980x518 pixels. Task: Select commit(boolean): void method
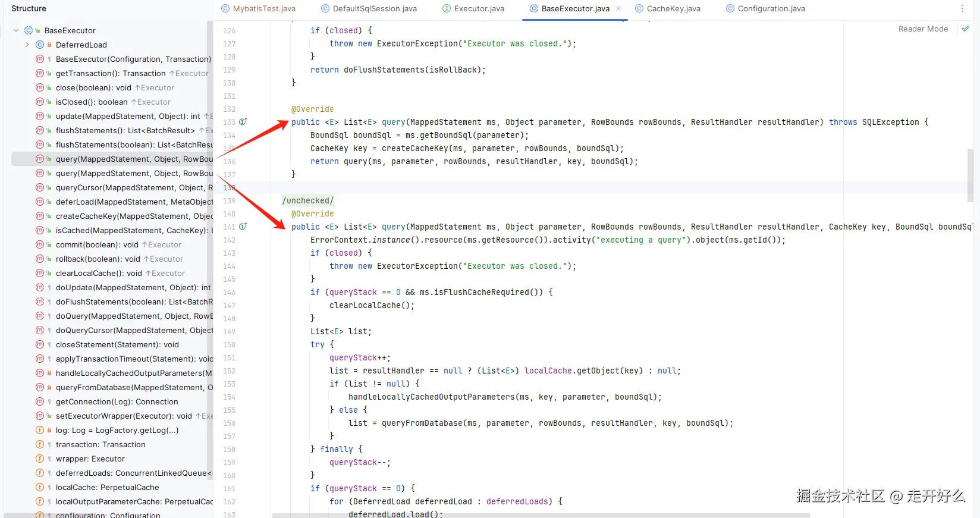[97, 244]
